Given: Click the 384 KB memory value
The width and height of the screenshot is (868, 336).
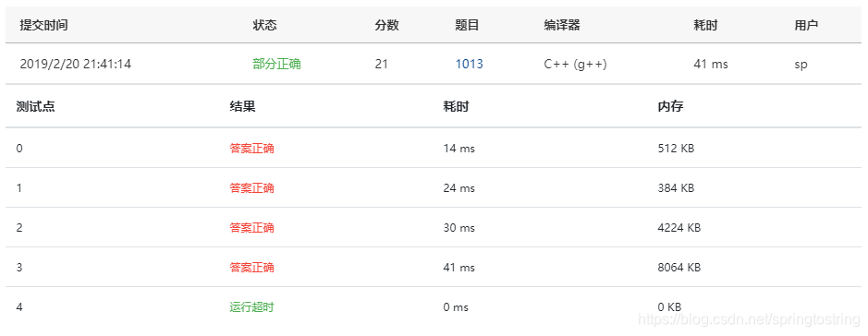Looking at the screenshot, I should pyautogui.click(x=676, y=188).
